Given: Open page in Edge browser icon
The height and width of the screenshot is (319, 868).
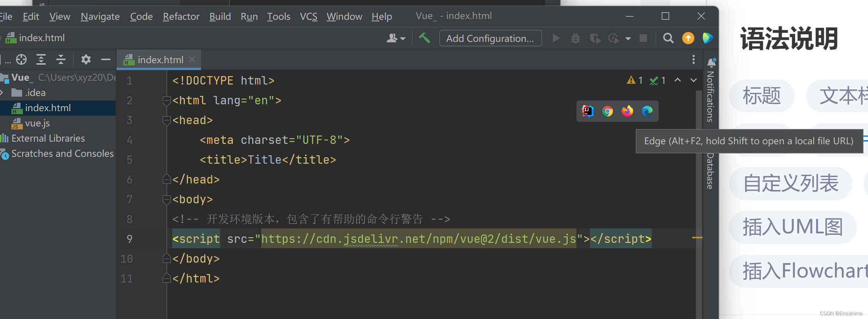Looking at the screenshot, I should click(647, 111).
